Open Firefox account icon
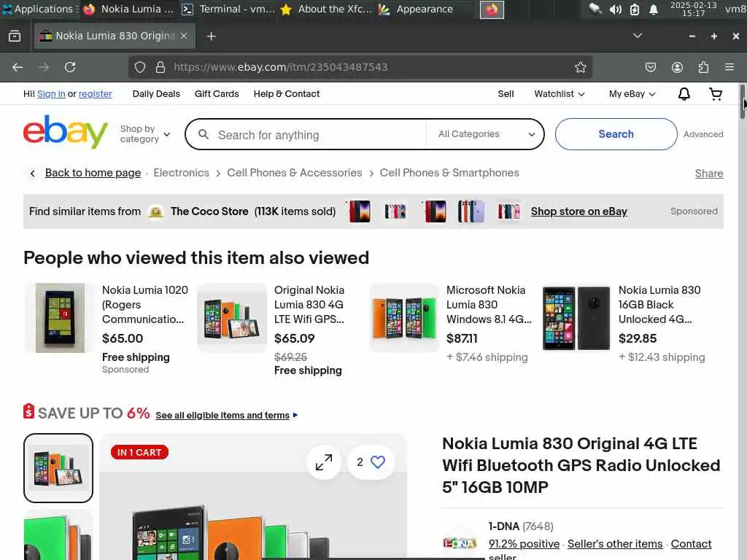The height and width of the screenshot is (560, 747). click(x=677, y=67)
